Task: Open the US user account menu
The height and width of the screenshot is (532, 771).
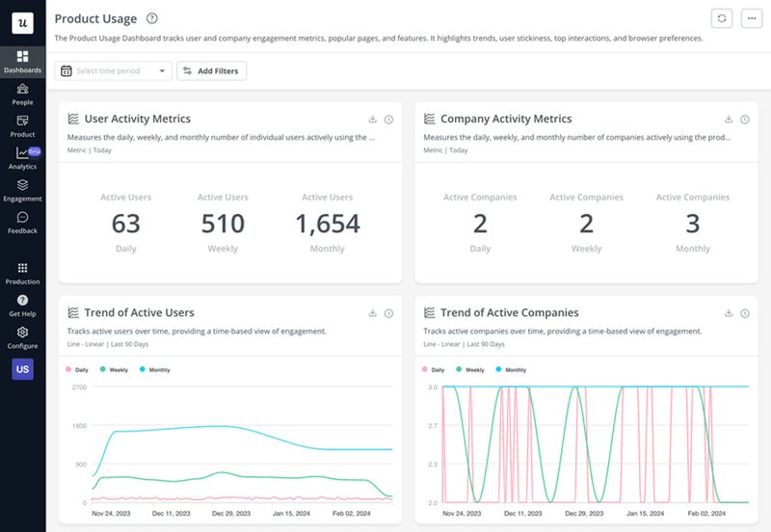Action: (x=22, y=369)
